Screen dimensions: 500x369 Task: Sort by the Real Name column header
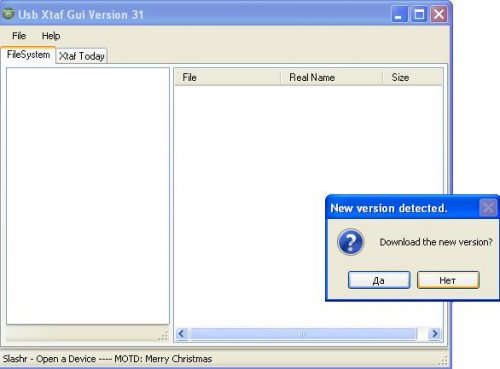(x=331, y=77)
